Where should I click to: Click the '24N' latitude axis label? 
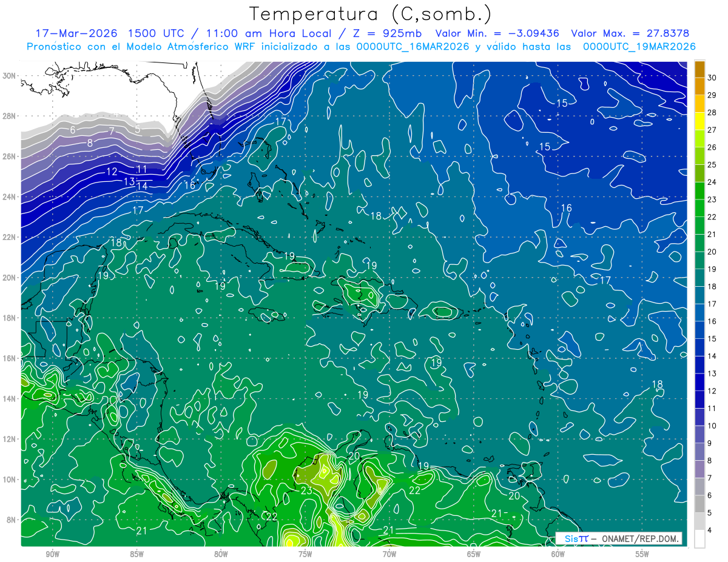click(9, 197)
